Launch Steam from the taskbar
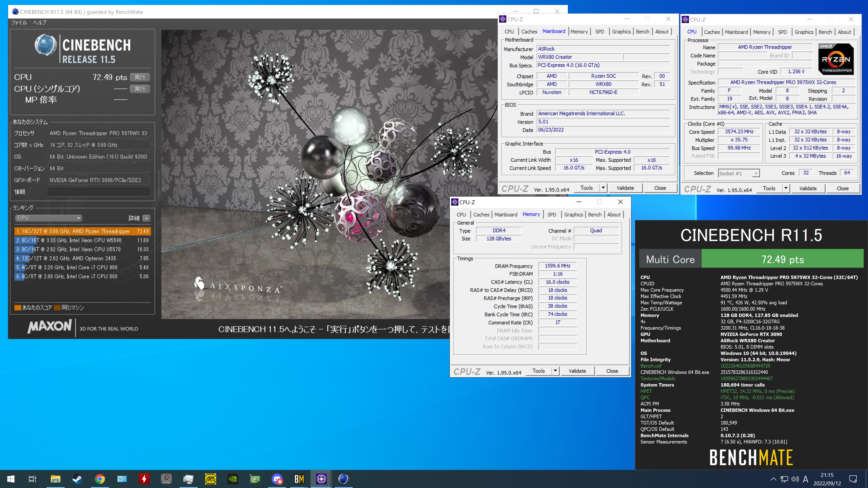The height and width of the screenshot is (488, 868). coord(78,479)
